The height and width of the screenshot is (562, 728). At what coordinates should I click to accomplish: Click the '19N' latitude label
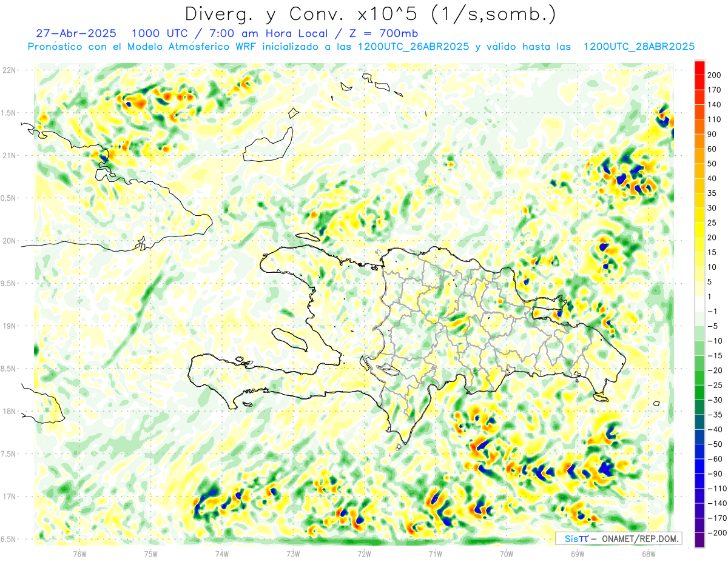pyautogui.click(x=10, y=326)
